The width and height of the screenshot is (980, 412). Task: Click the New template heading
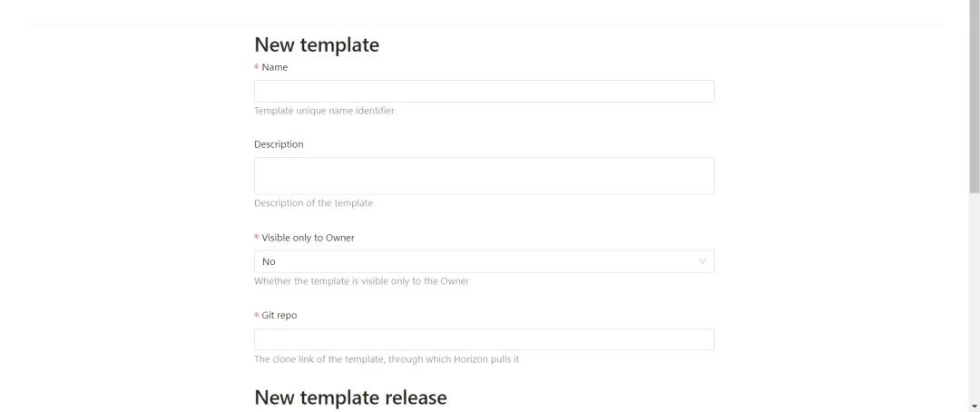tap(317, 44)
